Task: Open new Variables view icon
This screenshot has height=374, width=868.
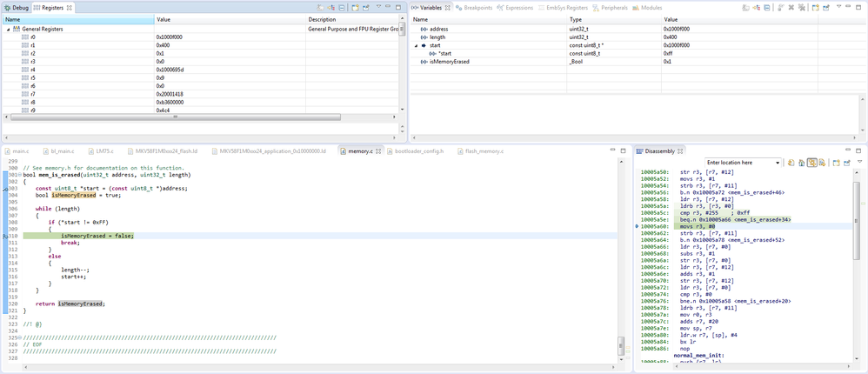Action: [x=816, y=8]
